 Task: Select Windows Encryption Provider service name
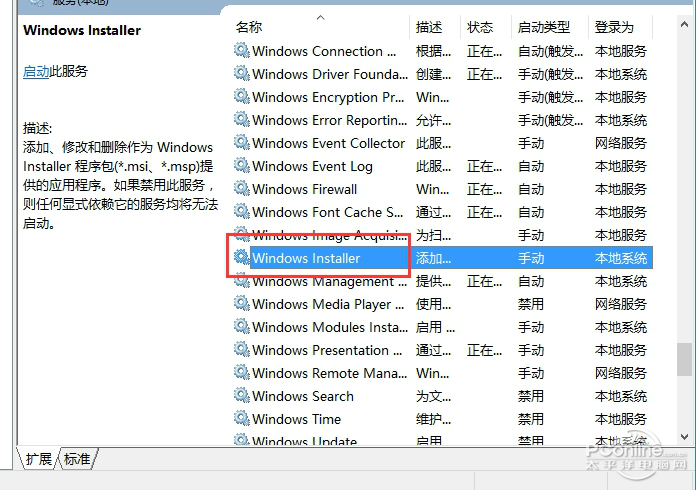(328, 98)
